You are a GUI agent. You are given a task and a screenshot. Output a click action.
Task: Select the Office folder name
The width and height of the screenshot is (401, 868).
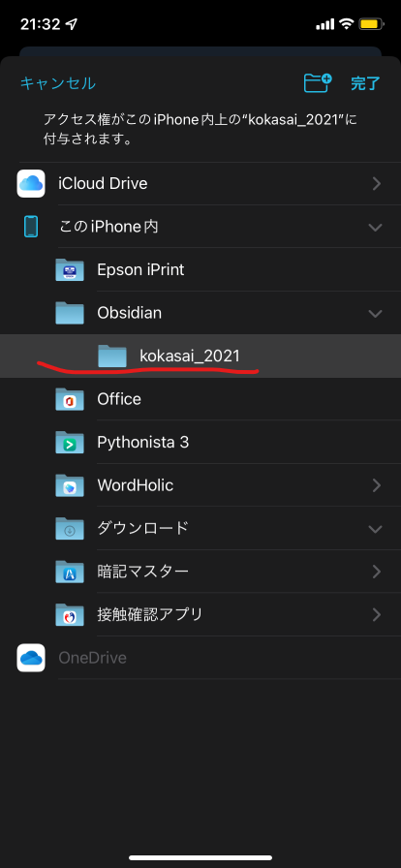point(119,399)
